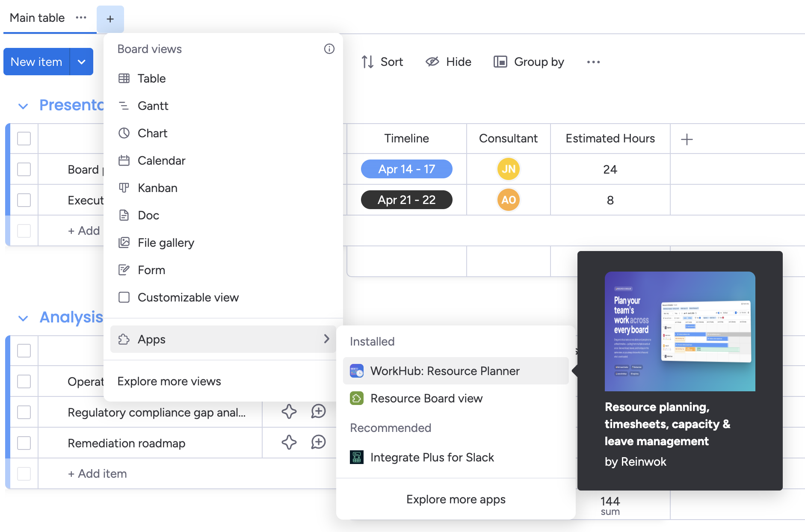805x532 pixels.
Task: Open the Calendar view
Action: 162,160
